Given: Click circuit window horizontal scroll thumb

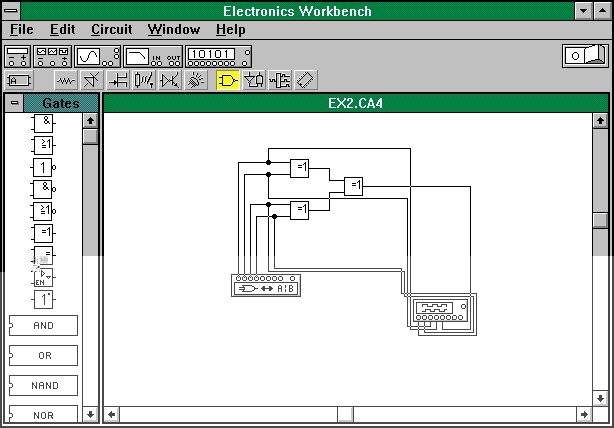Looking at the screenshot, I should [345, 414].
